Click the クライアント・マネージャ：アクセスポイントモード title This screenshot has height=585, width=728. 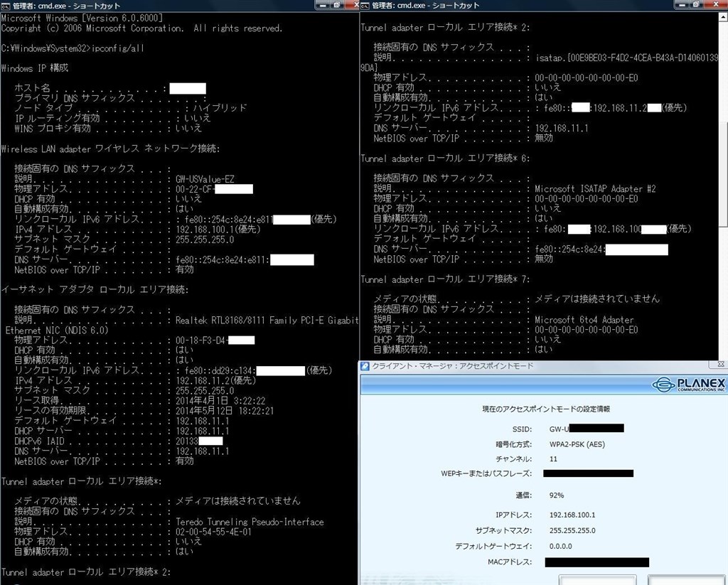click(453, 366)
